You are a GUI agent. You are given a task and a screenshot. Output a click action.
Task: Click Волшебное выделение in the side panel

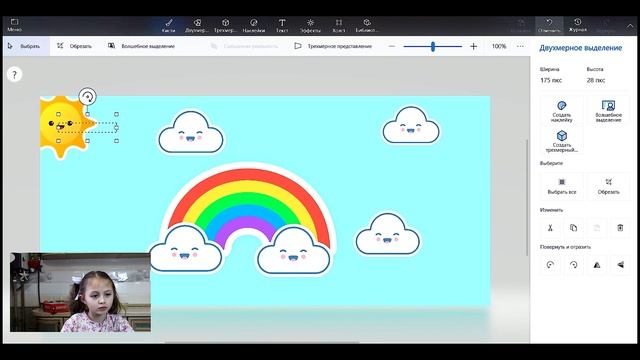coord(608,111)
